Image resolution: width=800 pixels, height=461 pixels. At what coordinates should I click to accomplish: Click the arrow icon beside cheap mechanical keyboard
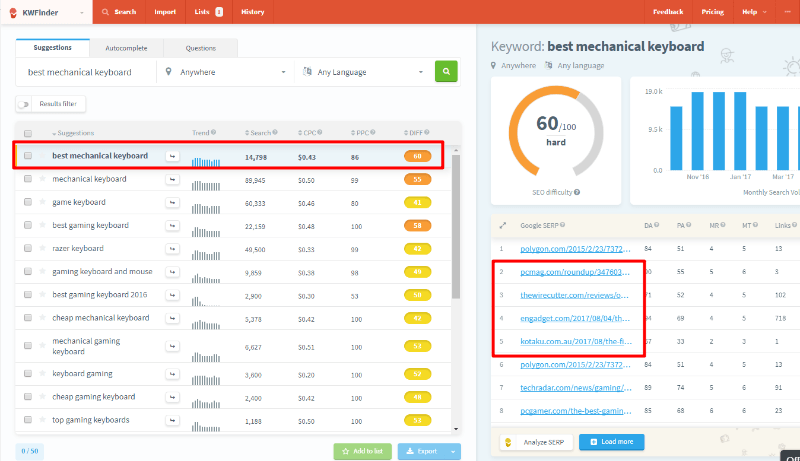(x=172, y=318)
